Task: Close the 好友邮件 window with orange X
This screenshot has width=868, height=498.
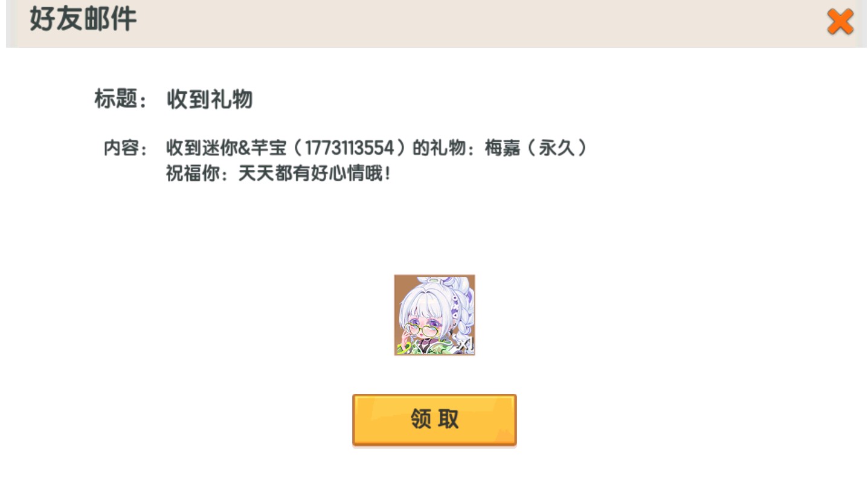Action: (x=840, y=22)
